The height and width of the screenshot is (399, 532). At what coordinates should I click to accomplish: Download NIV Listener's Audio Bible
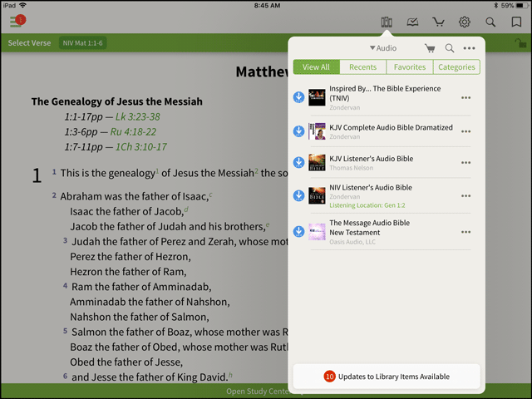coord(298,195)
